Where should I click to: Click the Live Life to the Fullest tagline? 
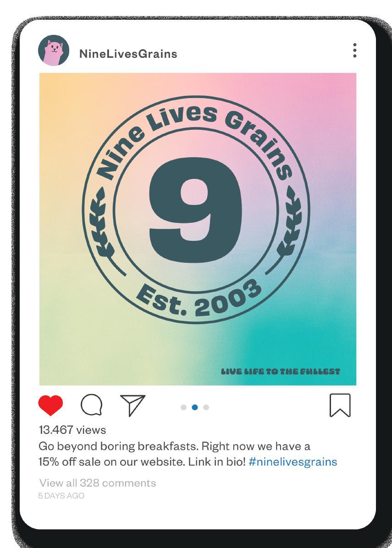[x=281, y=371]
